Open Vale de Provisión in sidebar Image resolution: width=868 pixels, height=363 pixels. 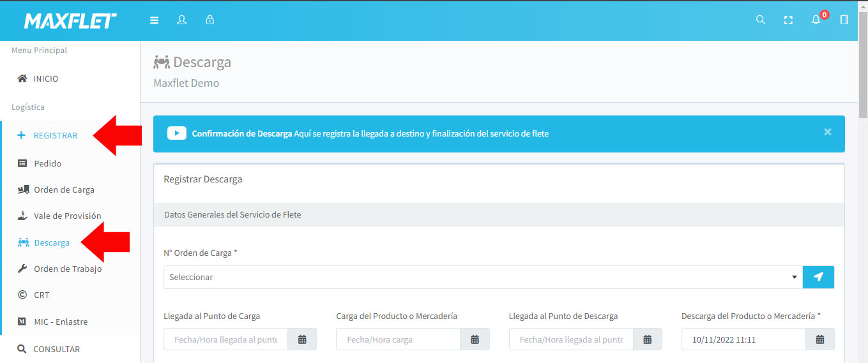pyautogui.click(x=67, y=216)
